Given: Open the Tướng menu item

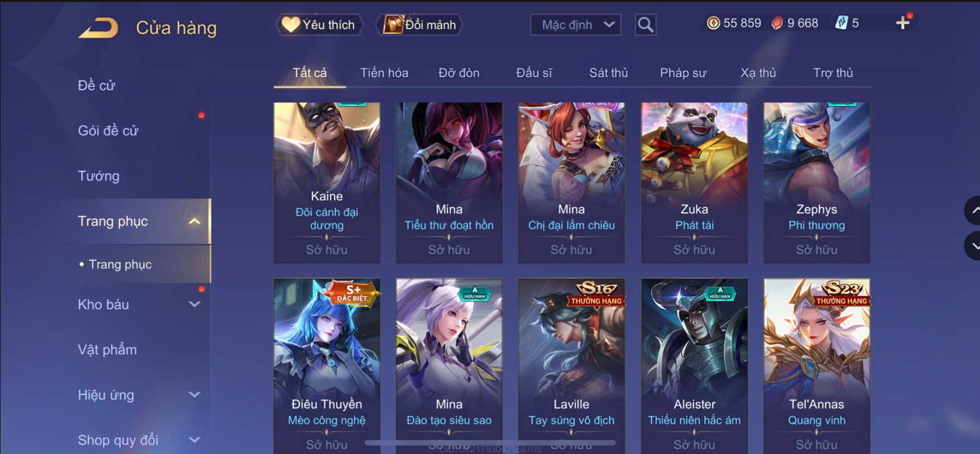Looking at the screenshot, I should coord(99,176).
